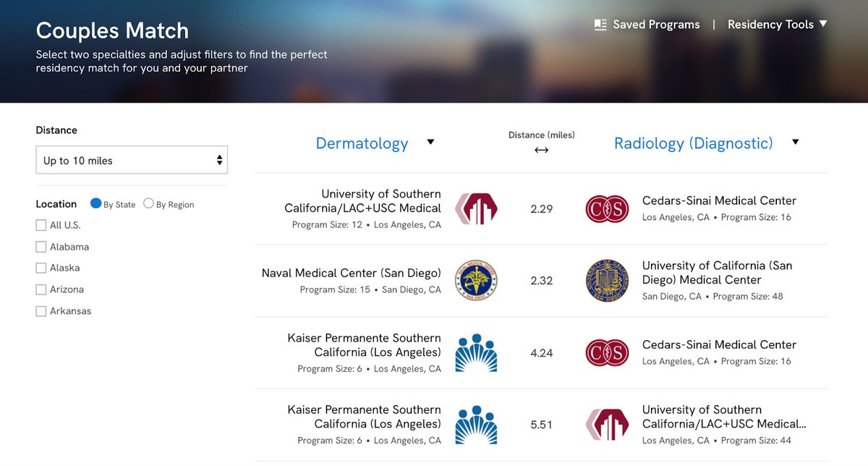Click the 5.51 distance value

(541, 425)
